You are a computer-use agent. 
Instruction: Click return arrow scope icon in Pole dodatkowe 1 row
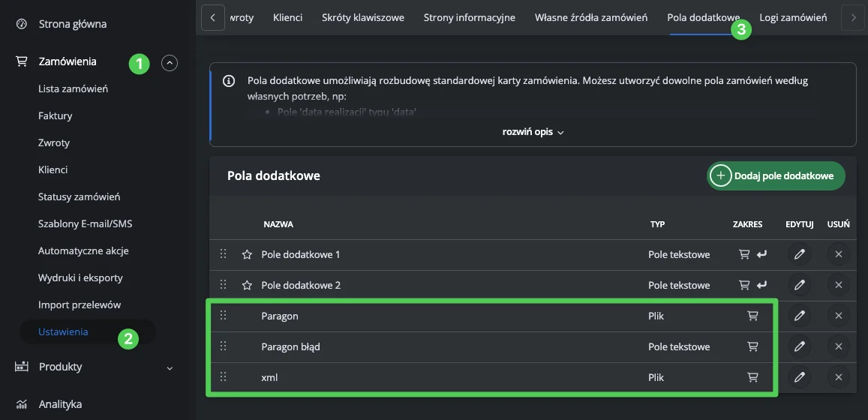point(762,254)
